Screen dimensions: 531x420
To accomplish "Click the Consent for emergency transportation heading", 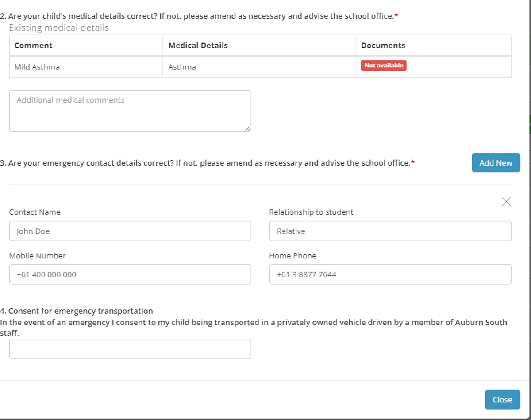I will tap(77, 311).
